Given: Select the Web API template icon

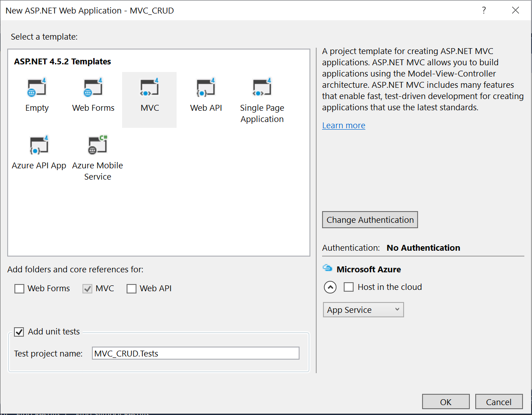Looking at the screenshot, I should (x=205, y=86).
